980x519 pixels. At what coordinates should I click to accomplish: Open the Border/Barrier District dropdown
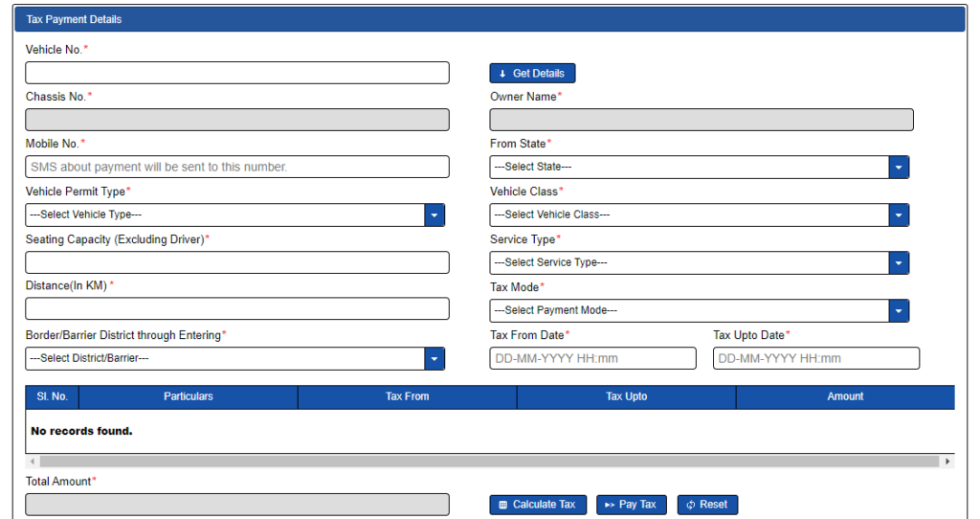[234, 358]
